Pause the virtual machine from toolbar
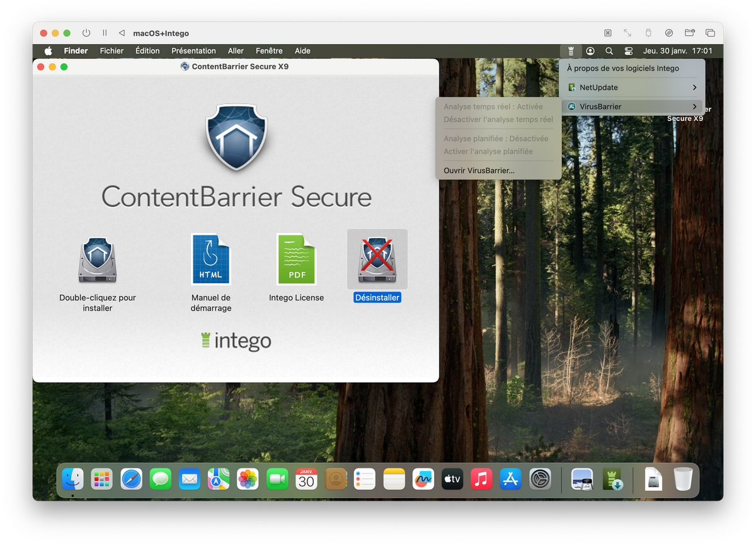 tap(105, 33)
